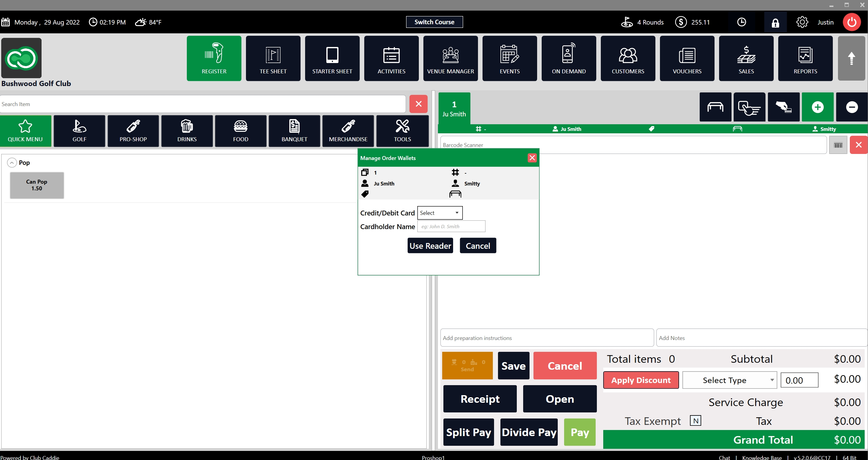Click the red power logout icon
Image resolution: width=868 pixels, height=460 pixels.
pyautogui.click(x=852, y=22)
